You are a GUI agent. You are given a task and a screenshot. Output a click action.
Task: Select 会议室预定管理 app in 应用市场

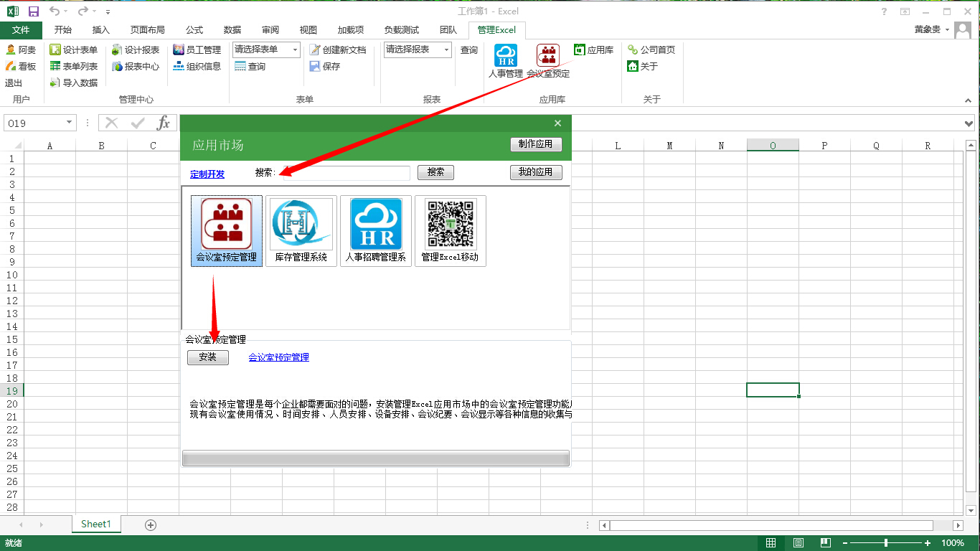coord(227,231)
